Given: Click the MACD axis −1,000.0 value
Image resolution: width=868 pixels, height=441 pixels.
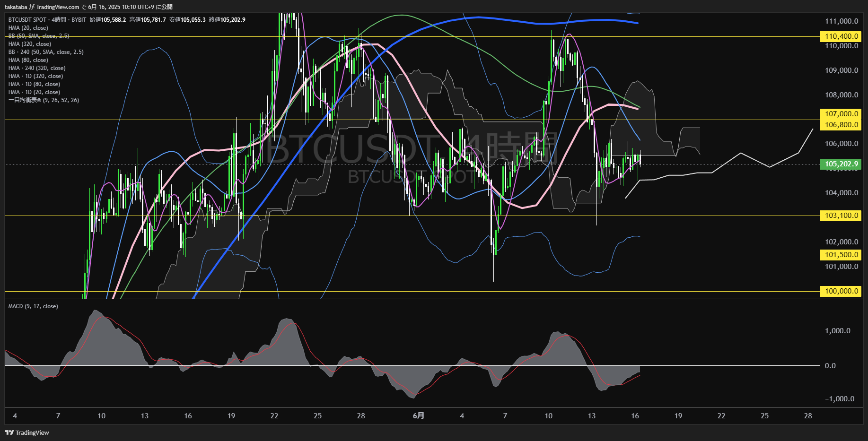Looking at the screenshot, I should tap(840, 399).
